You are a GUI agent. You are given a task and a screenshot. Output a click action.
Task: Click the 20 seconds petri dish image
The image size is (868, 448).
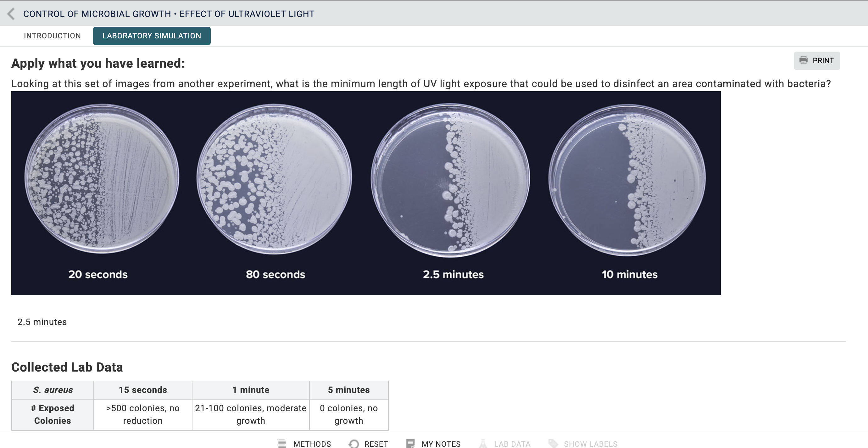(102, 179)
